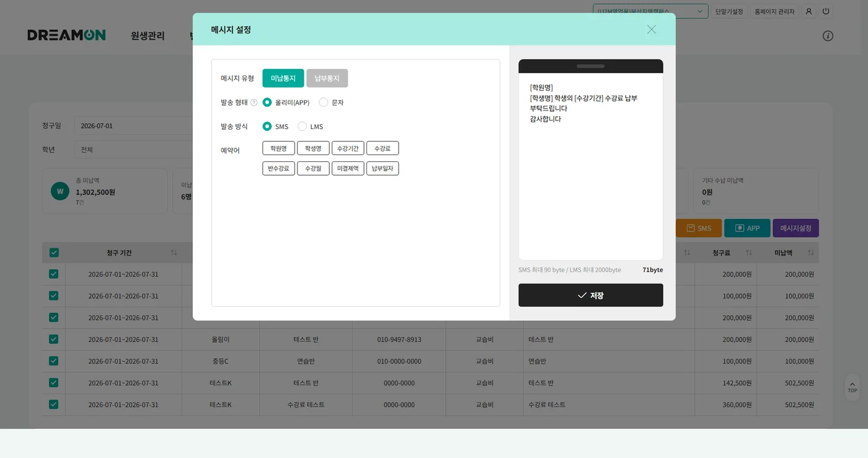Viewport: 868px width, 458px height.
Task: Click the DREAMON logo
Action: point(66,35)
